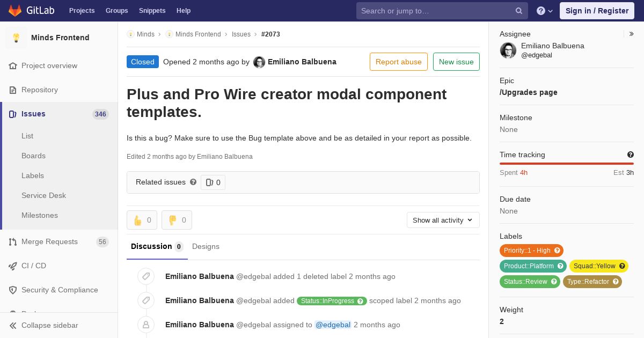Click the Minds group icon in breadcrumb

pyautogui.click(x=130, y=34)
